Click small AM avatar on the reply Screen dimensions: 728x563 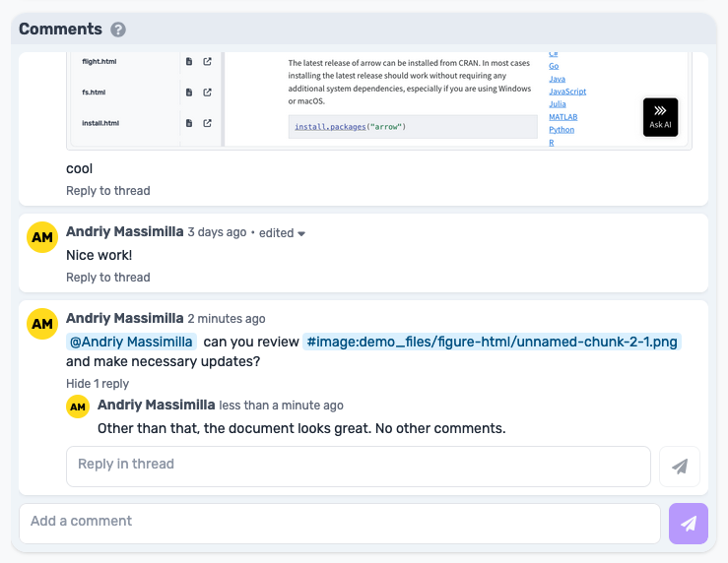tap(78, 407)
